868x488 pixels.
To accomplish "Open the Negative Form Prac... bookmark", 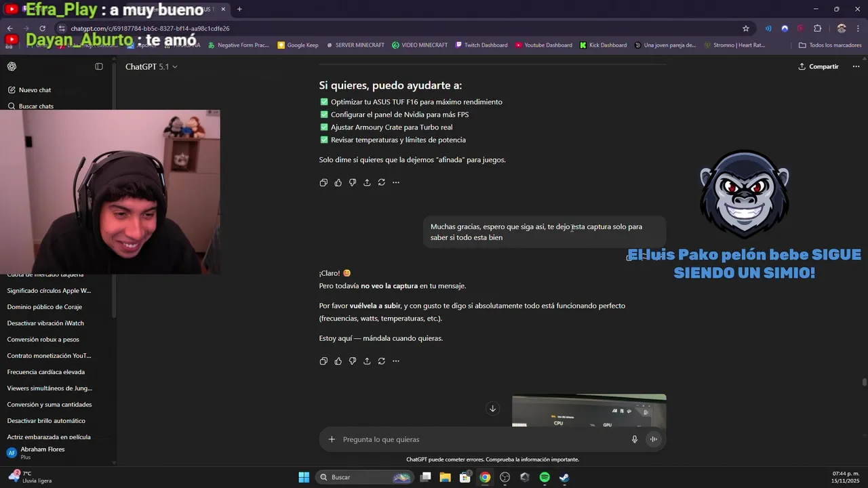I will [x=238, y=45].
